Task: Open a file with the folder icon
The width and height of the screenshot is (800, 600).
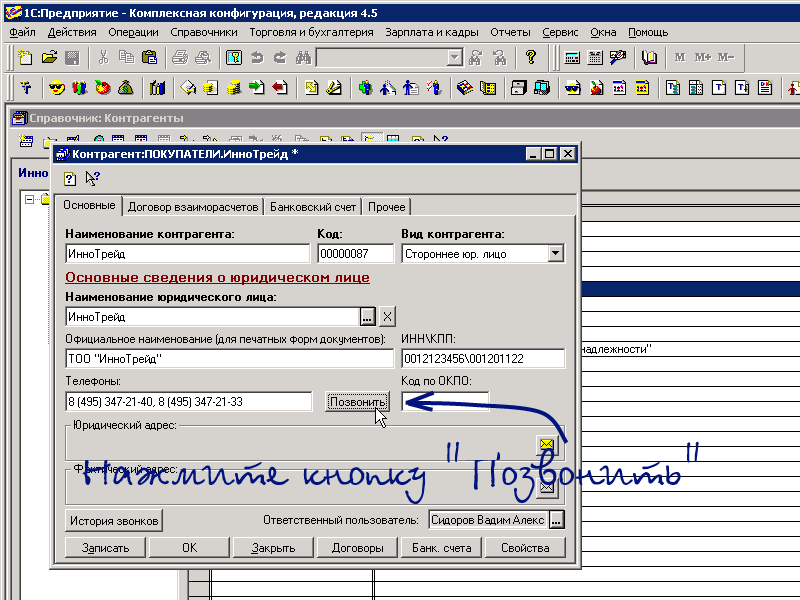Action: point(49,58)
